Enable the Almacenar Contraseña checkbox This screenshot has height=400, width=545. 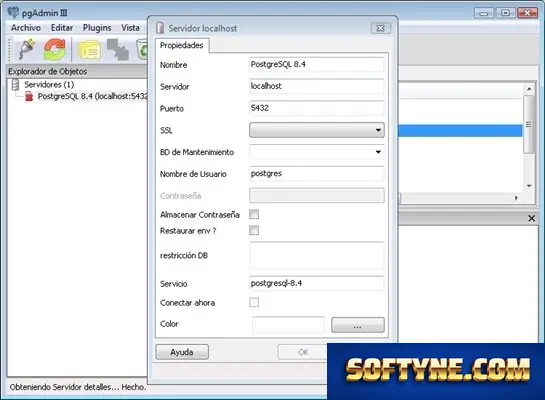click(x=254, y=214)
